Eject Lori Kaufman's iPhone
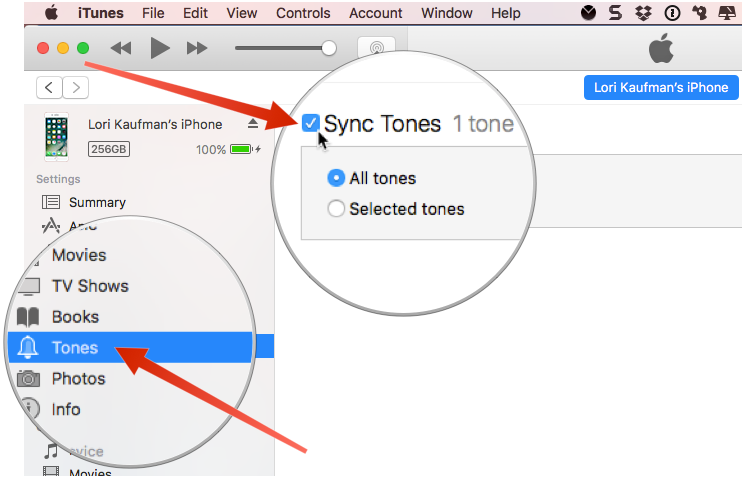Viewport: 744px width, 478px height. pos(253,124)
